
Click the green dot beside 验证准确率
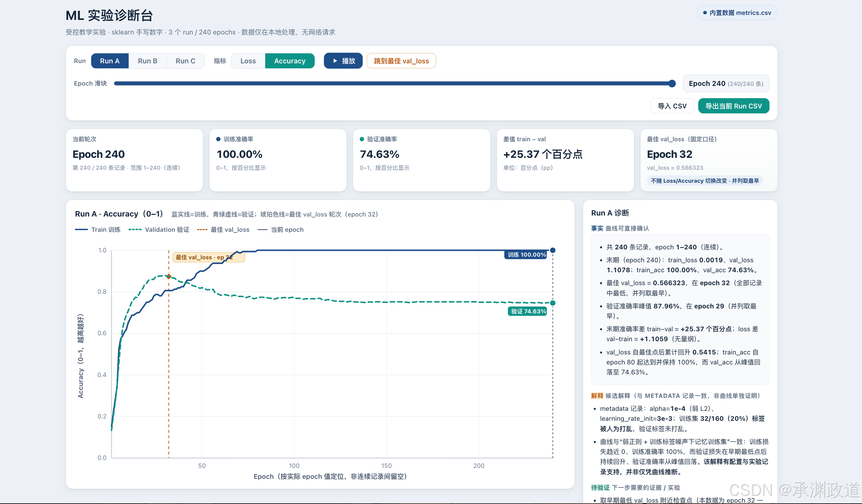click(x=362, y=139)
